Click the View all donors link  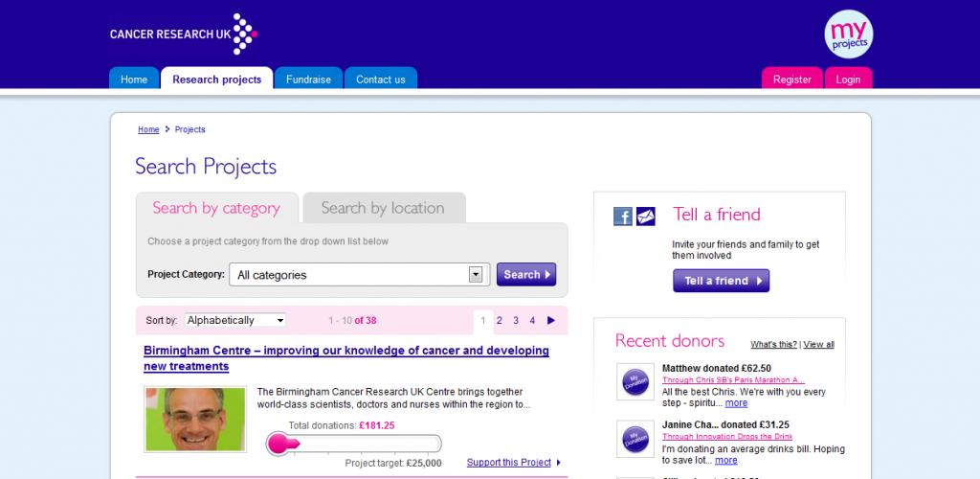point(819,345)
